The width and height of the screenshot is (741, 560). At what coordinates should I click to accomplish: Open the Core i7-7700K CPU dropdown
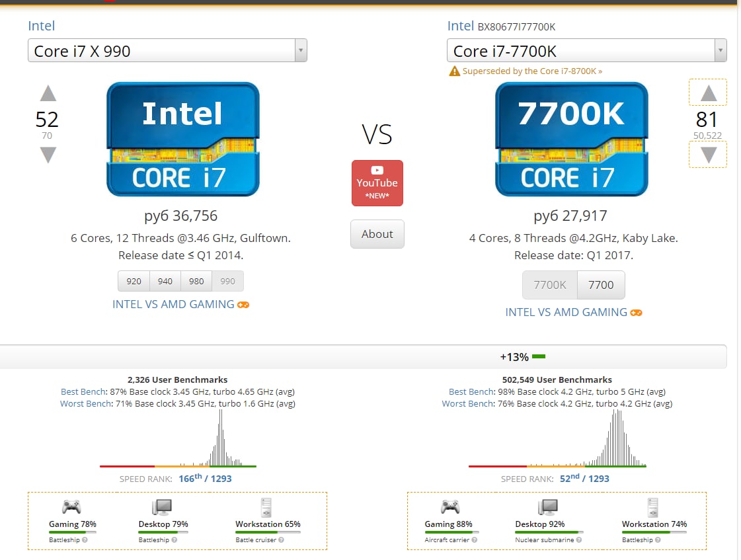click(586, 50)
